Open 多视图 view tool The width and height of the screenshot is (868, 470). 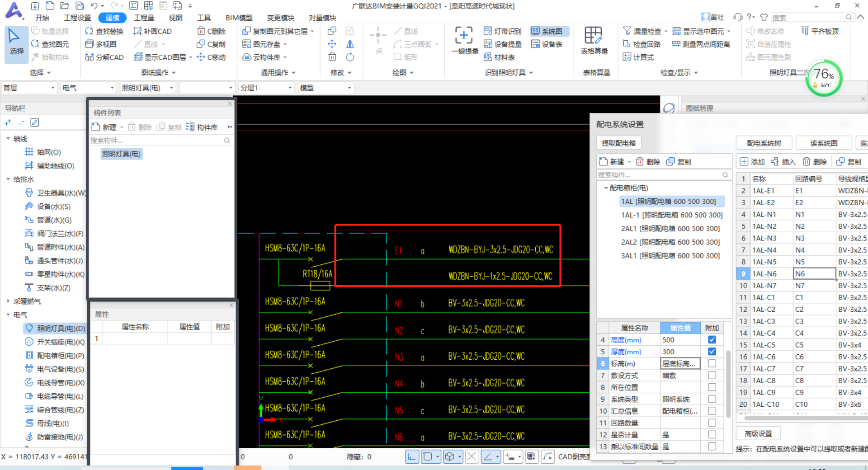pos(101,44)
